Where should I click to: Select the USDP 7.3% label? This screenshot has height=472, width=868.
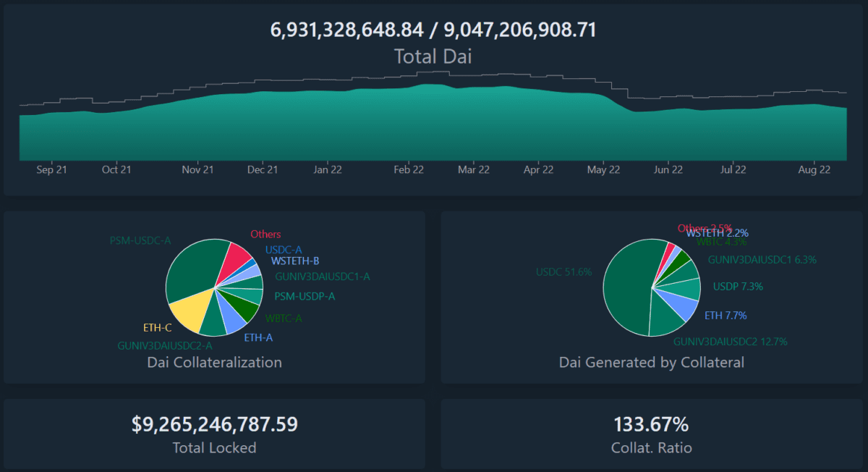tap(738, 286)
